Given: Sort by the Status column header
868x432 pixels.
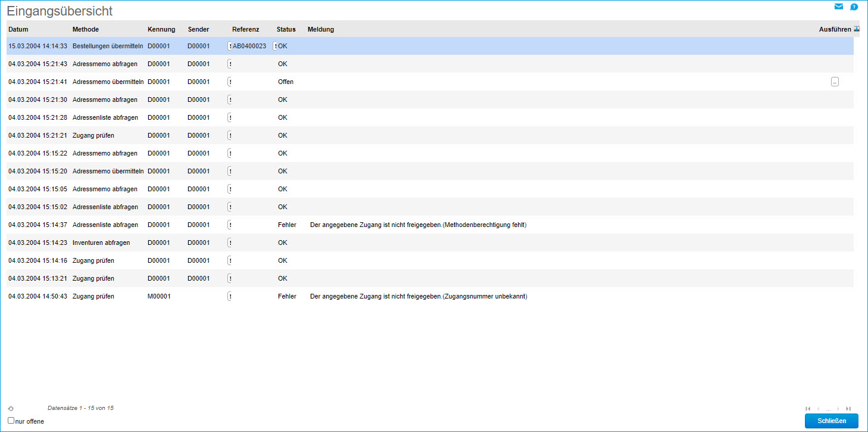Looking at the screenshot, I should pos(286,29).
